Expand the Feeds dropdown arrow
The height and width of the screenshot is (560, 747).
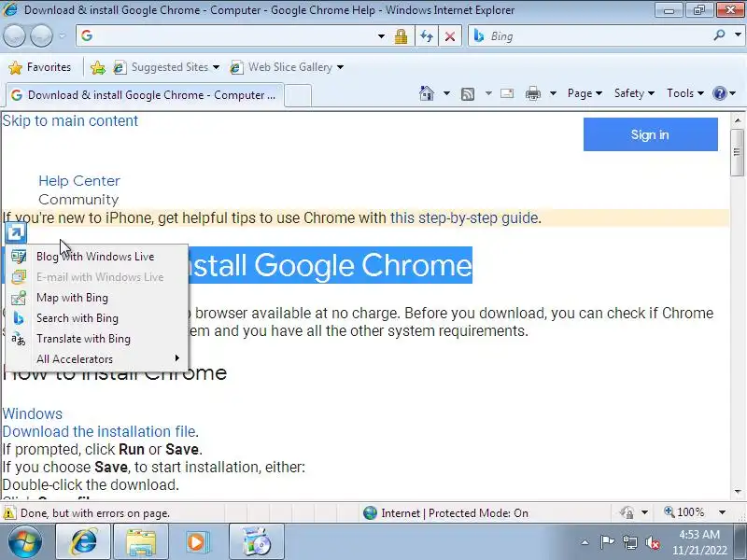tap(488, 93)
